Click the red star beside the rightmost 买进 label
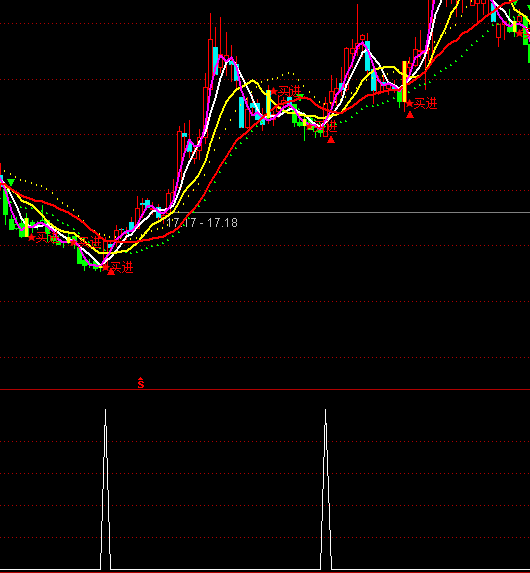 pos(409,104)
